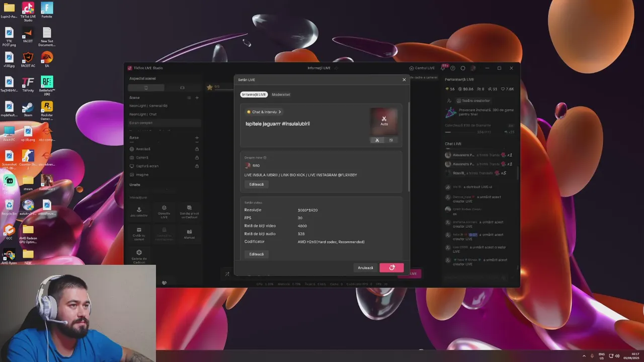Click the AMD H265 codec value
The image size is (644, 362).
(x=331, y=242)
